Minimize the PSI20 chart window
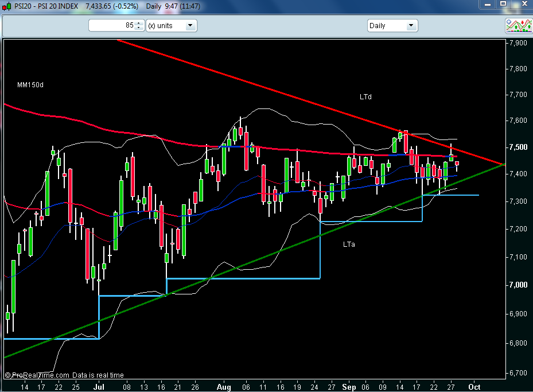 [x=488, y=5]
